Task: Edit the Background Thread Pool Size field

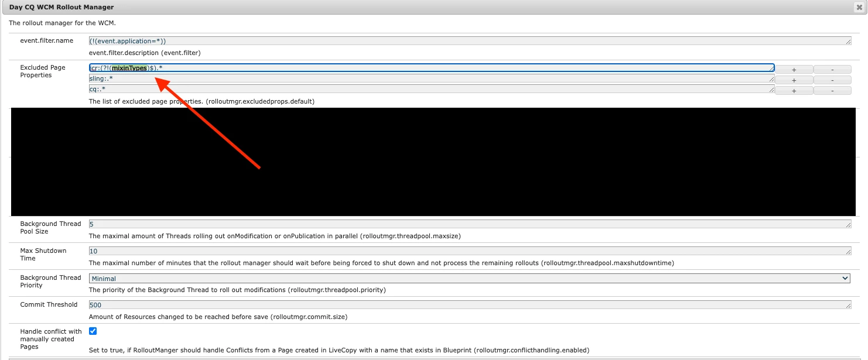Action: click(x=470, y=224)
